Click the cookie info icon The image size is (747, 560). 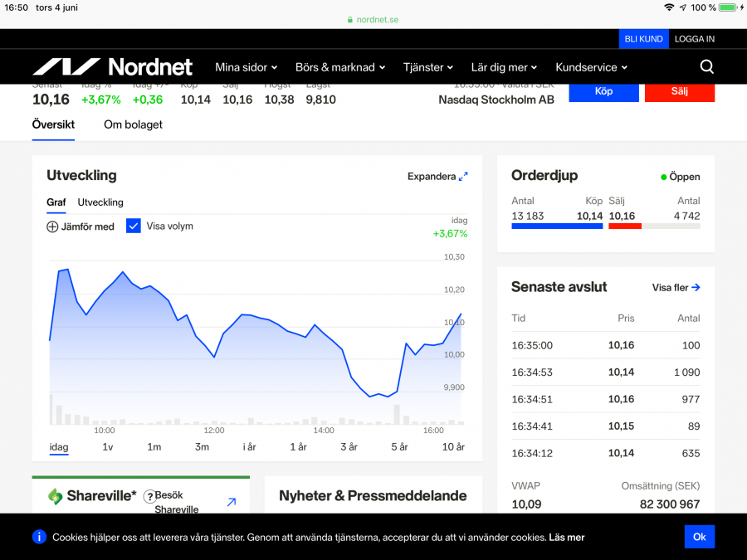click(x=39, y=537)
